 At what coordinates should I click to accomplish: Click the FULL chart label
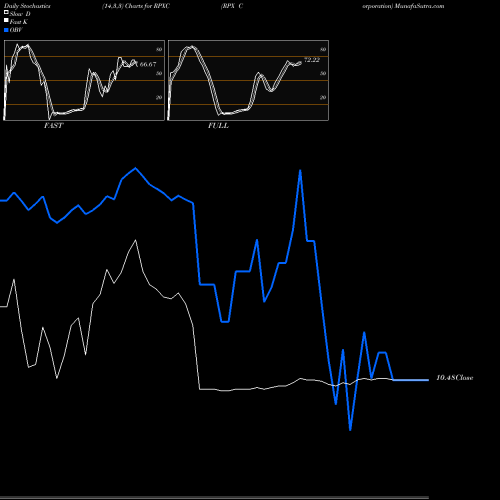tap(218, 126)
